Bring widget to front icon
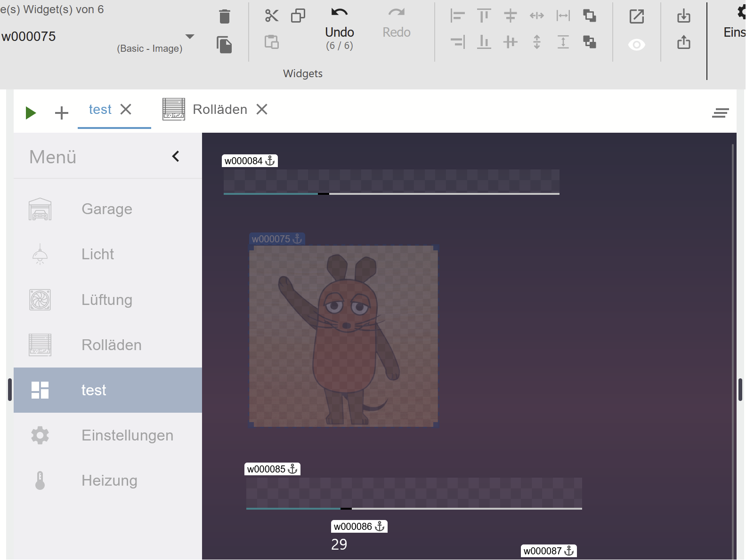Viewport: 746px width, 560px height. tap(589, 16)
